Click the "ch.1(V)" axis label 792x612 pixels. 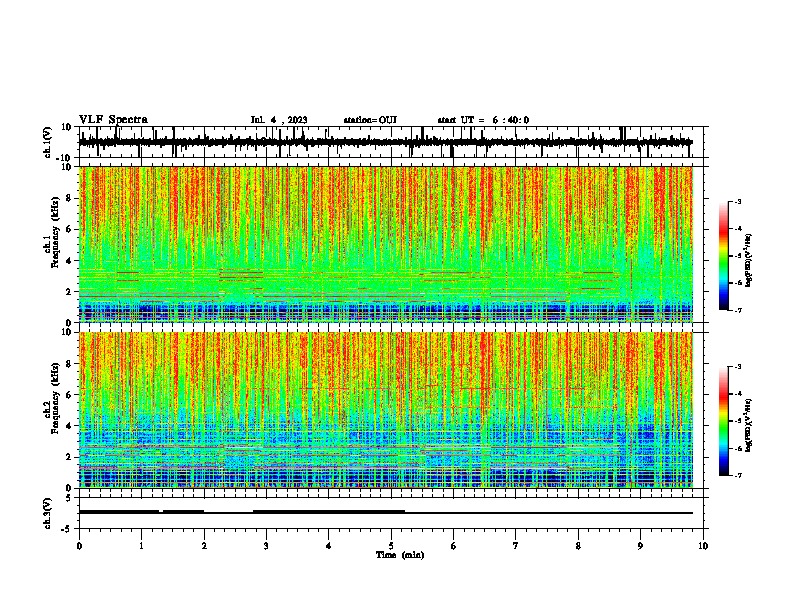[48, 142]
